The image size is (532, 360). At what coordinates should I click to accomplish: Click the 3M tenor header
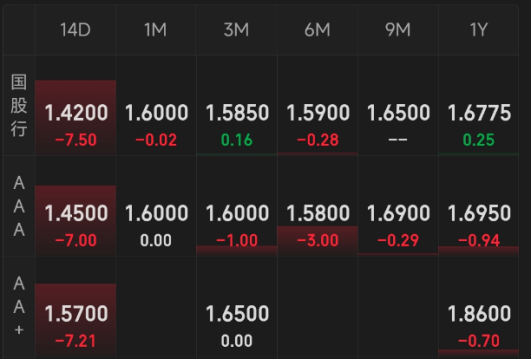click(x=236, y=30)
